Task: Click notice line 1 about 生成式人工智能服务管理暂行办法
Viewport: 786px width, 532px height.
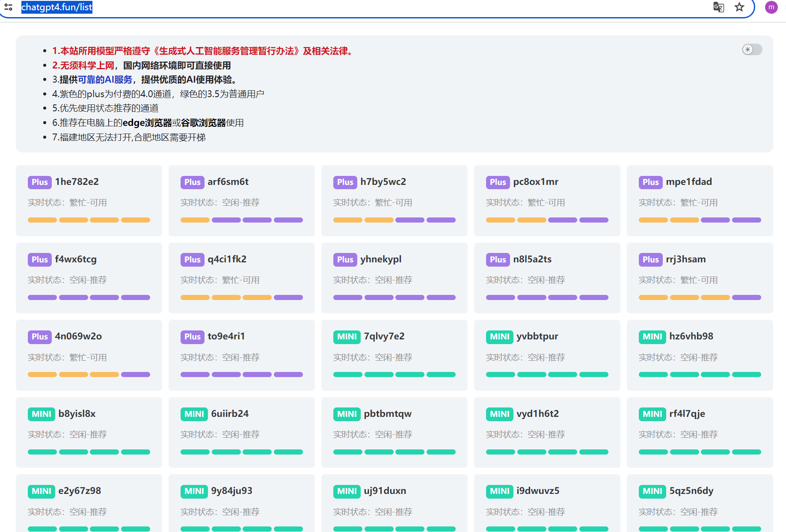Action: [204, 51]
